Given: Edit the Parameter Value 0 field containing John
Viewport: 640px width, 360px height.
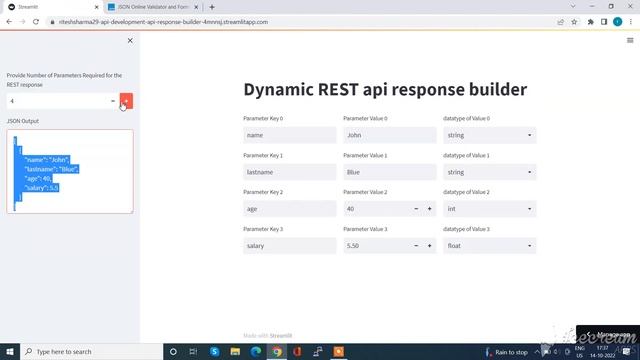Looking at the screenshot, I should point(390,135).
